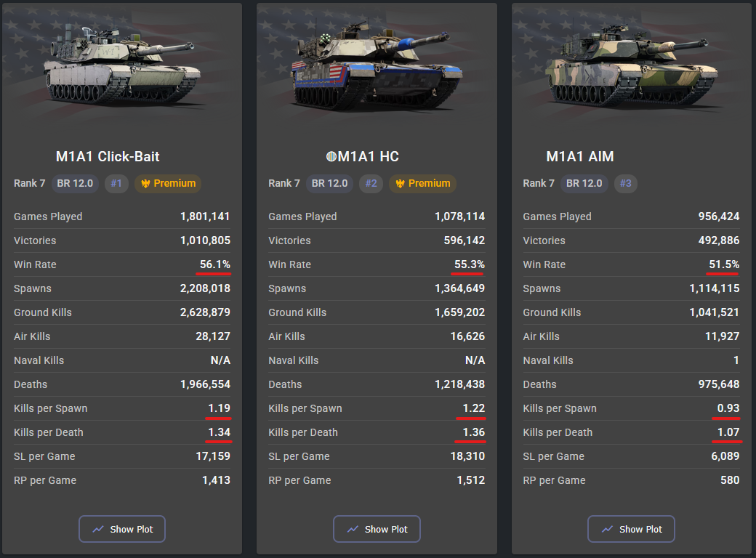This screenshot has height=558, width=756.
Task: Click the 56.1% win rate value
Action: coord(215,264)
